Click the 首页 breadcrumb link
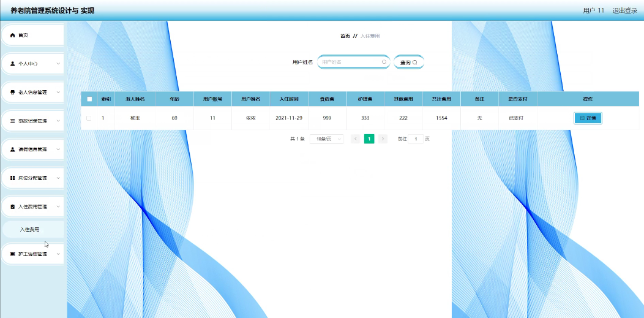This screenshot has width=644, height=318. (345, 36)
